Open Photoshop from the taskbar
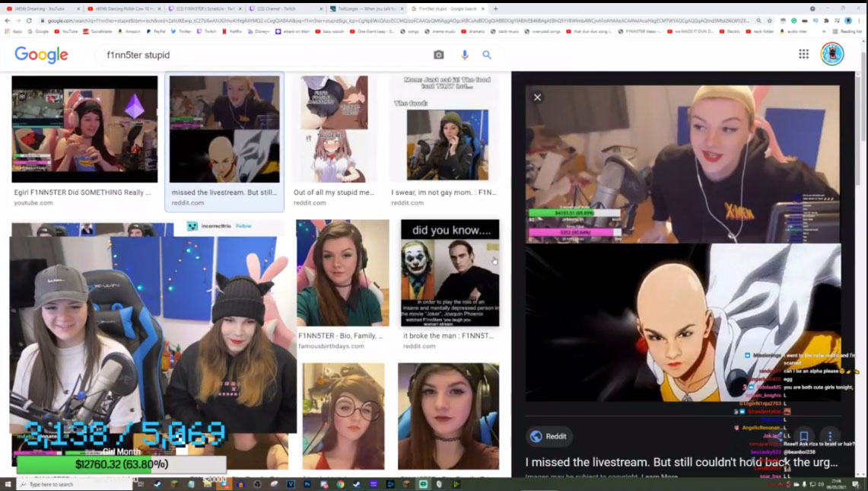Image resolution: width=868 pixels, height=491 pixels. click(x=307, y=484)
